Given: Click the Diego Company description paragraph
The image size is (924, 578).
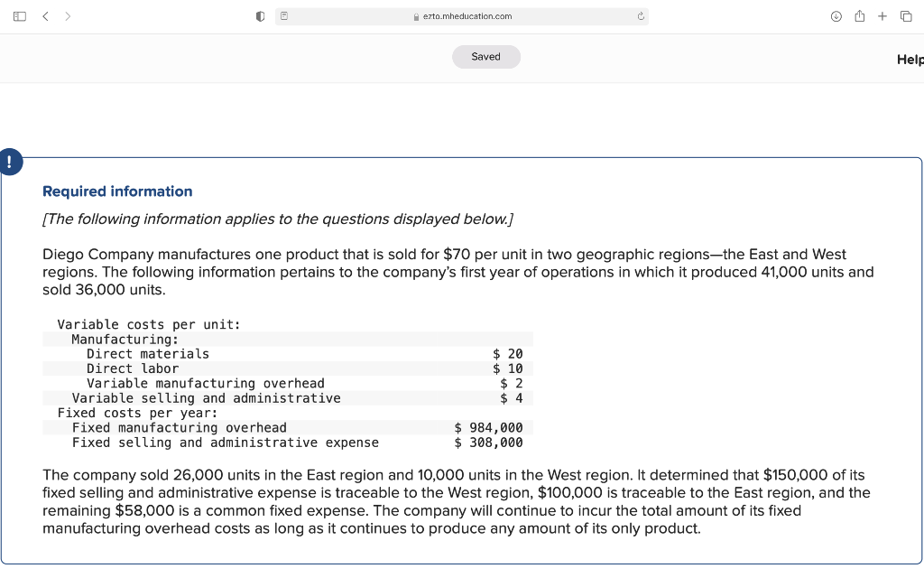Looking at the screenshot, I should 451,272.
